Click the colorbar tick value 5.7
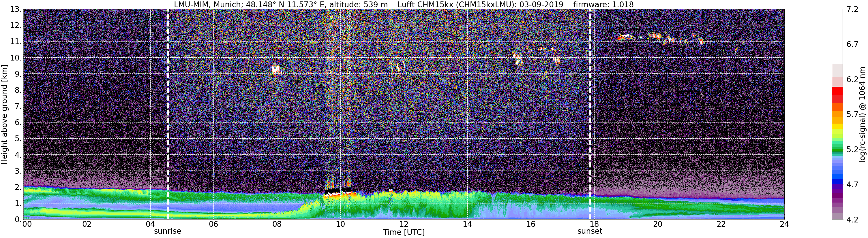This screenshot has height=238, width=868. tap(852, 114)
